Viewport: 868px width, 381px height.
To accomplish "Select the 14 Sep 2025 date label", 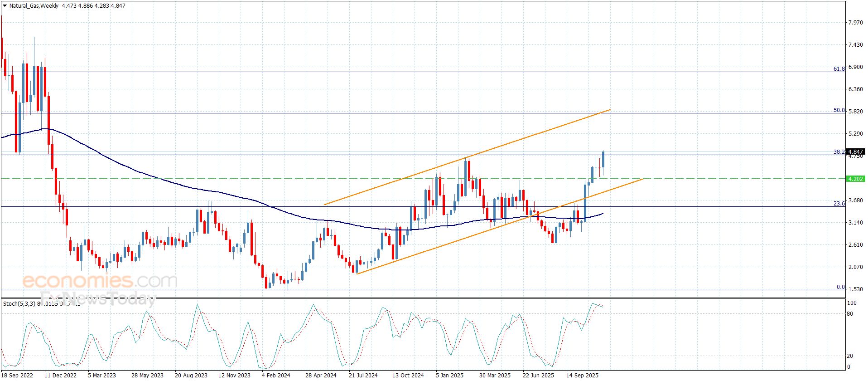I will (x=582, y=375).
